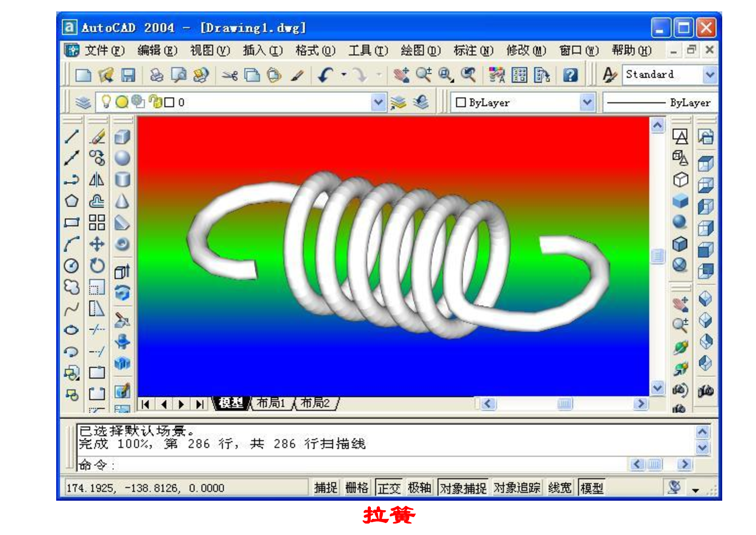Open the 文件(F) menu
This screenshot has width=756, height=535.
pos(105,50)
